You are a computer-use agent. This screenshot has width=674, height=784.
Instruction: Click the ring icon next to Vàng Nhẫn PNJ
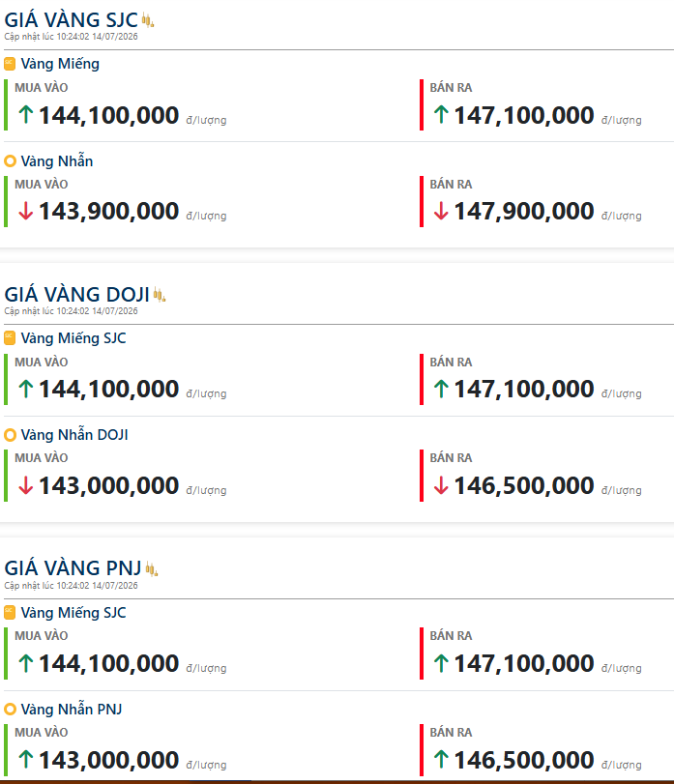[10, 710]
